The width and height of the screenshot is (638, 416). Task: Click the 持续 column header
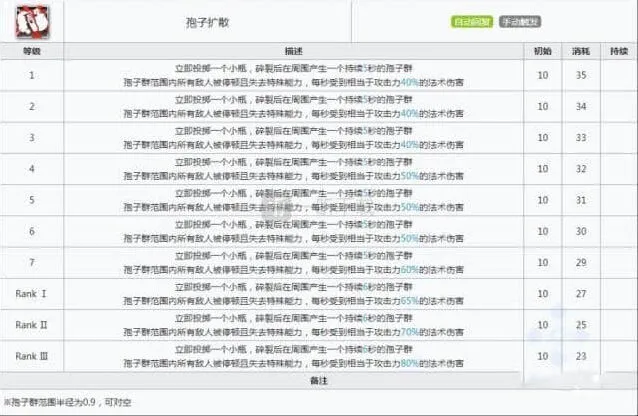coord(618,49)
